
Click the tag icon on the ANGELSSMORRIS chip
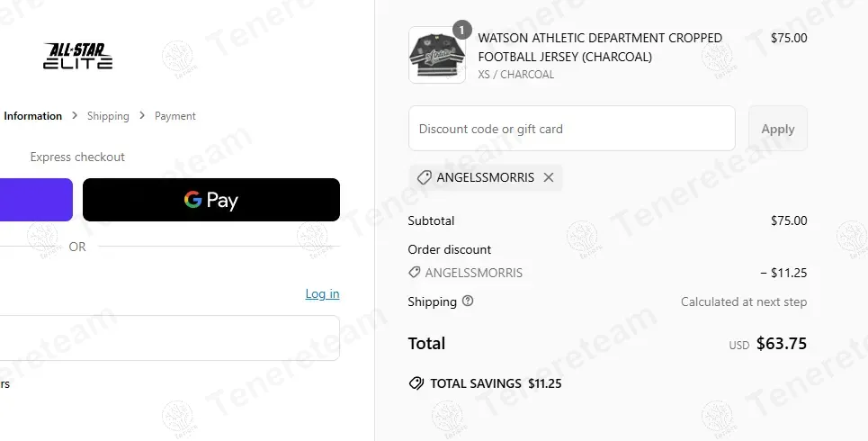pos(425,177)
